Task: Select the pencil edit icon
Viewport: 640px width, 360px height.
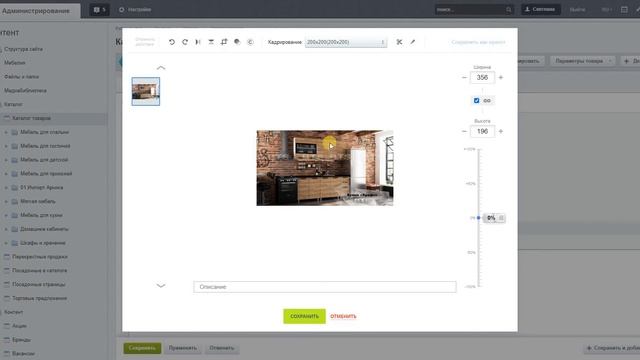Action: pyautogui.click(x=413, y=42)
